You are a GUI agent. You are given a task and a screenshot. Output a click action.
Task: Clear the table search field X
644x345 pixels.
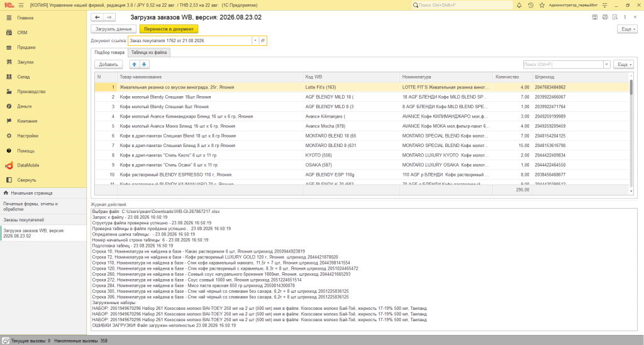pos(606,64)
